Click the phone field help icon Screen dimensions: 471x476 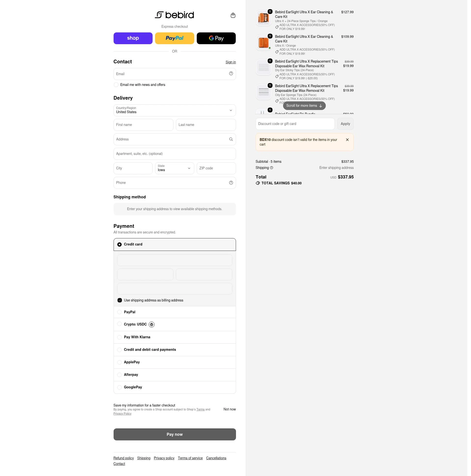231,183
